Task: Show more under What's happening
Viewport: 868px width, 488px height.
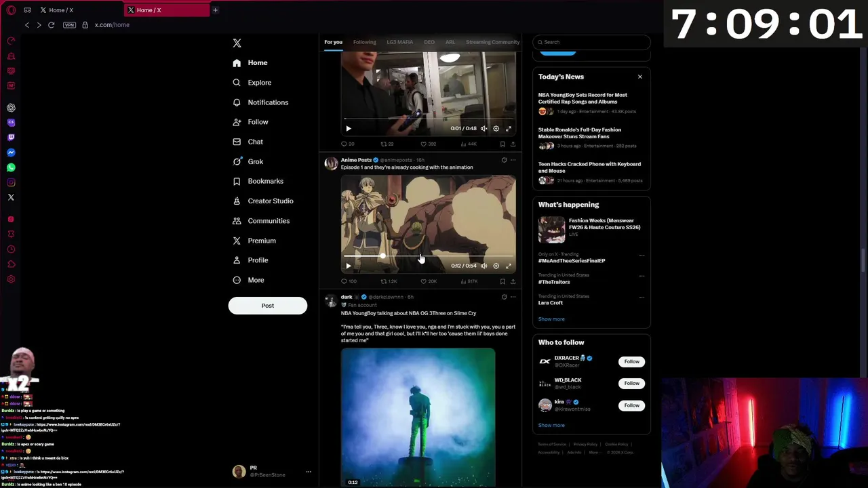Action: (x=551, y=319)
